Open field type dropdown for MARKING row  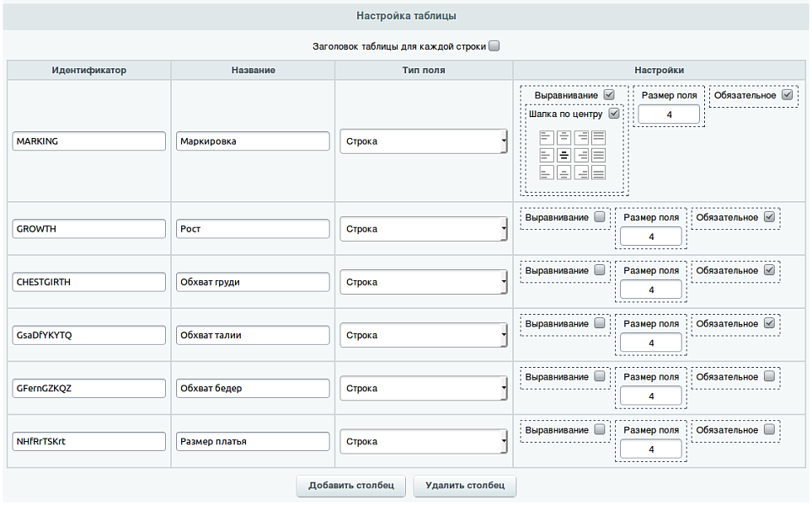[x=423, y=141]
